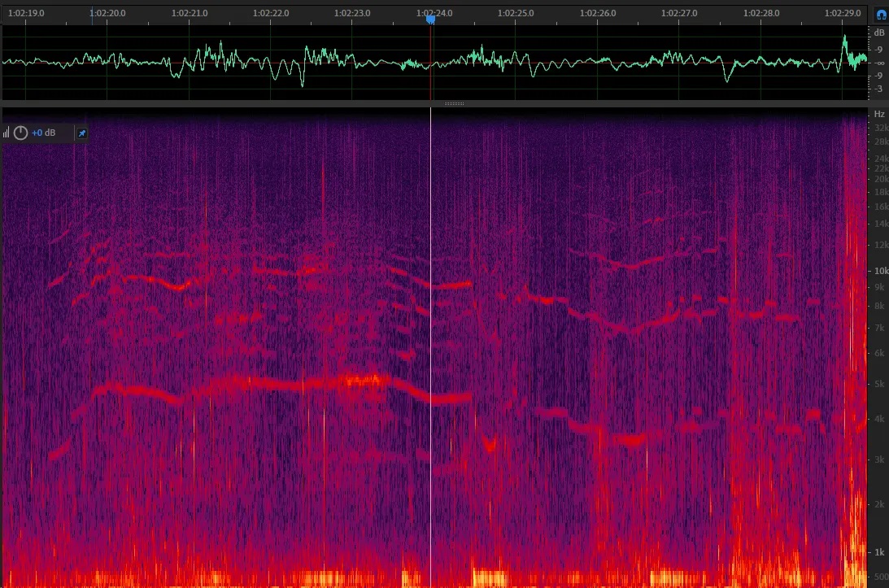This screenshot has height=588, width=889.
Task: Click the -∞ mark on amplitude scale
Action: [x=878, y=63]
